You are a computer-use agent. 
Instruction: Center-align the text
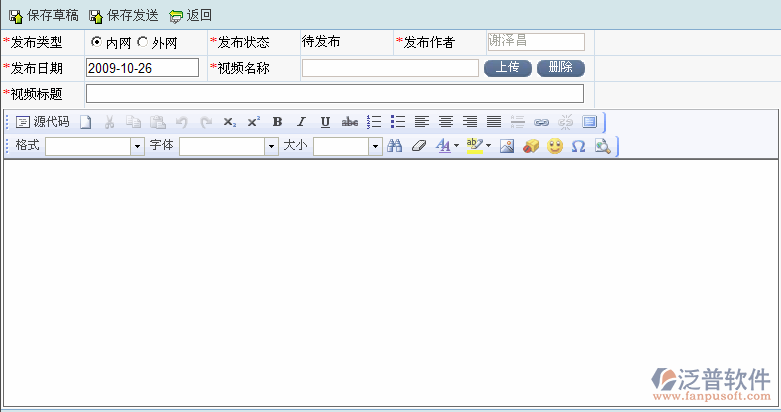tap(446, 122)
